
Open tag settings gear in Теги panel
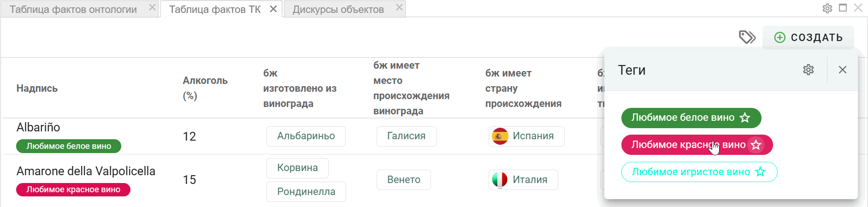point(809,70)
